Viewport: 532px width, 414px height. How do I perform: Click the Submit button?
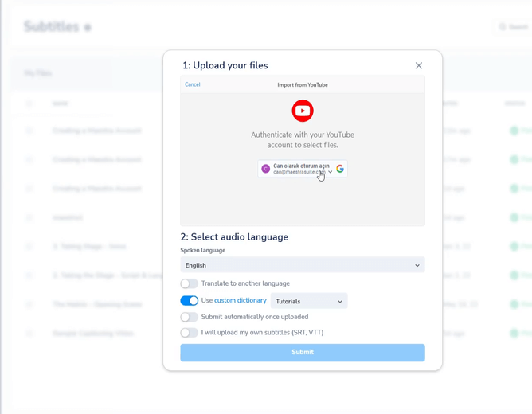[303, 352]
